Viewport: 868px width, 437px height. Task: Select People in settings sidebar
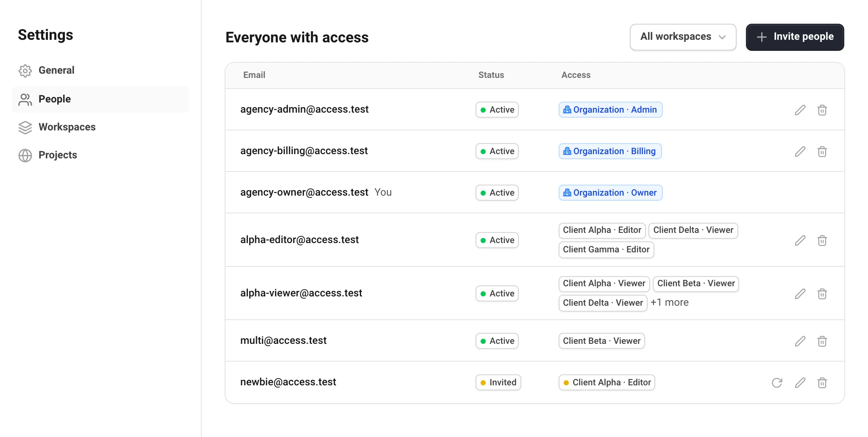100,99
